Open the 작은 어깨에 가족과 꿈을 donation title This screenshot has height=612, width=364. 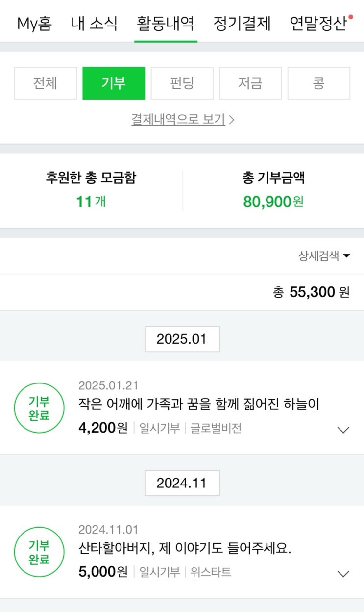(198, 404)
